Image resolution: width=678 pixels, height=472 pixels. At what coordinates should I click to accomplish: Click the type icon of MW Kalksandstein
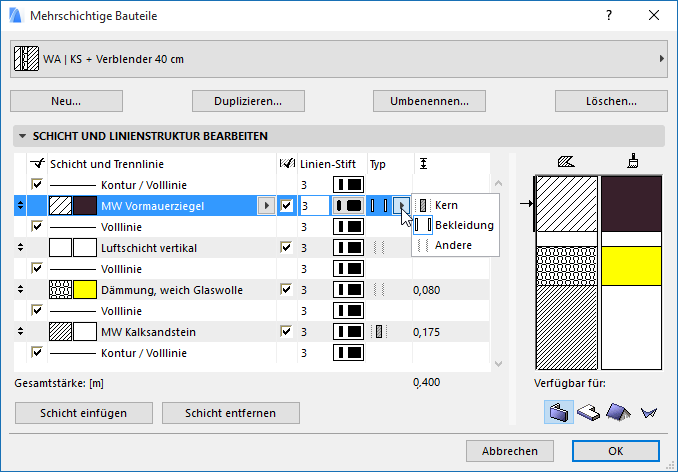(x=379, y=331)
